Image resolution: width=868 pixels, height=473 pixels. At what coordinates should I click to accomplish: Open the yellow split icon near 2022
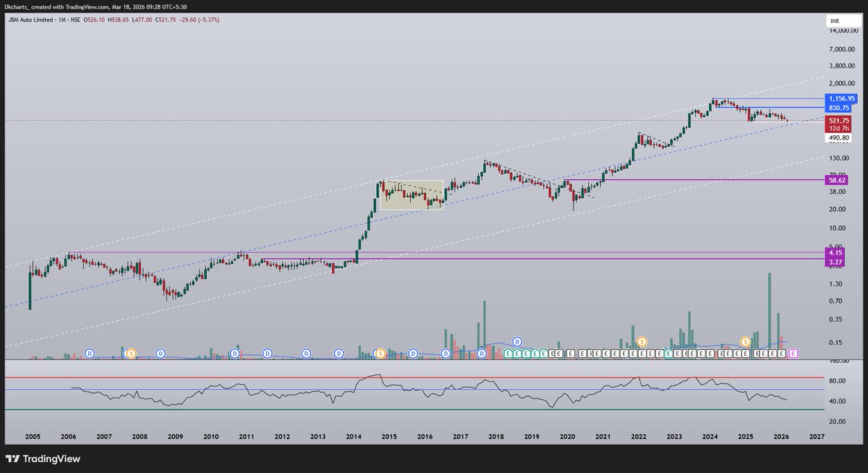tap(643, 342)
